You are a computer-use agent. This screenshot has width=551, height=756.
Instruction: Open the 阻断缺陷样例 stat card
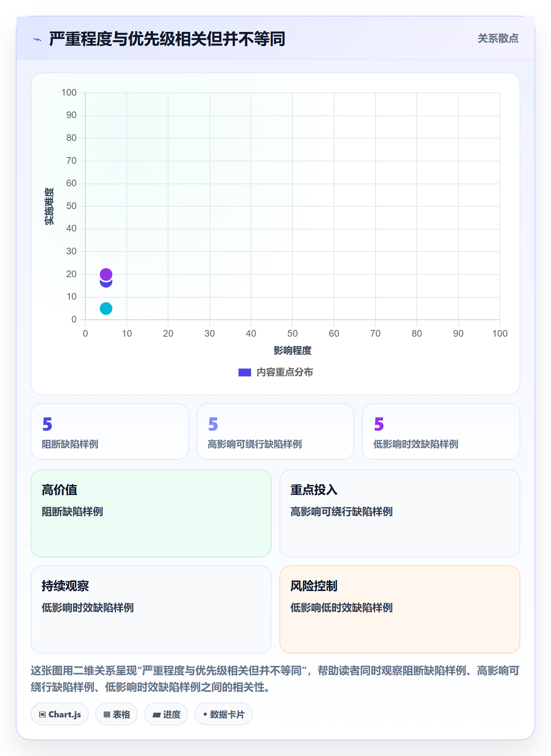tap(110, 432)
